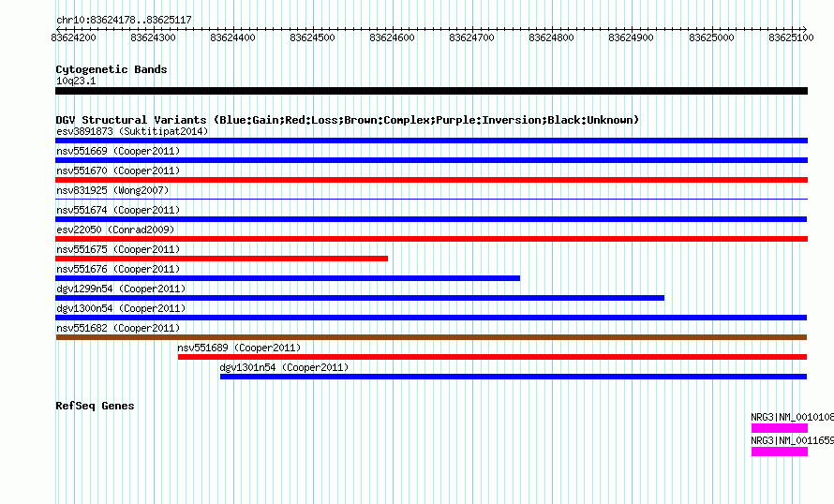Image resolution: width=834 pixels, height=504 pixels.
Task: Select the thin blue nsv831925 line
Action: (431, 199)
